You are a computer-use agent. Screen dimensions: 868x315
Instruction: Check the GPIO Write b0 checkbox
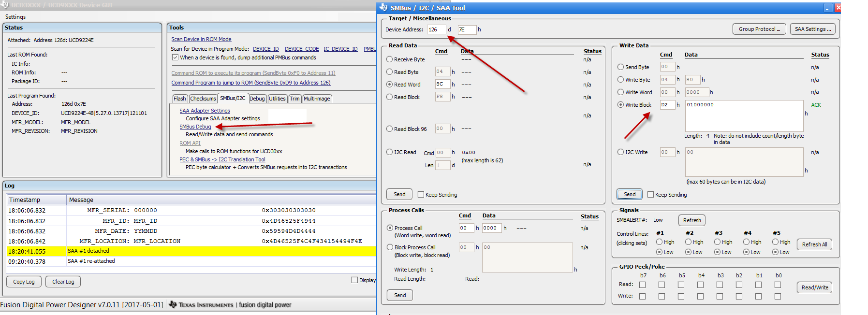pyautogui.click(x=778, y=296)
